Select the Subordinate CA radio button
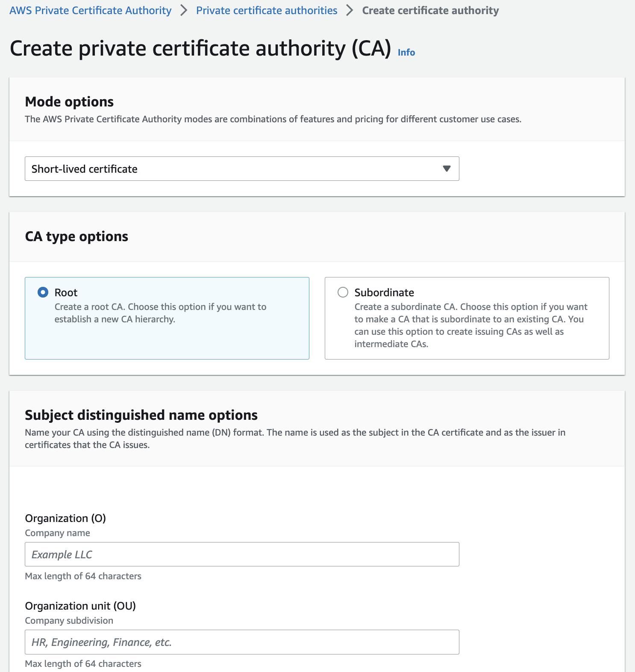This screenshot has width=635, height=672. pos(343,292)
